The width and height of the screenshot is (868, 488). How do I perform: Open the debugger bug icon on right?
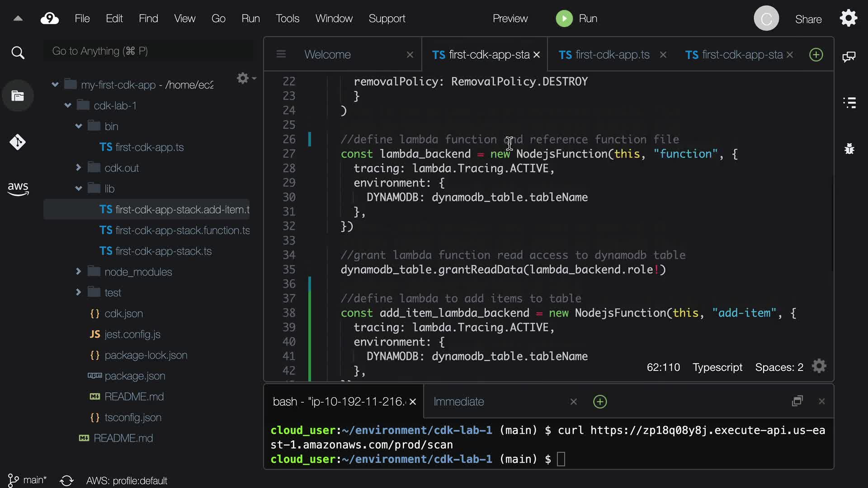coord(849,149)
